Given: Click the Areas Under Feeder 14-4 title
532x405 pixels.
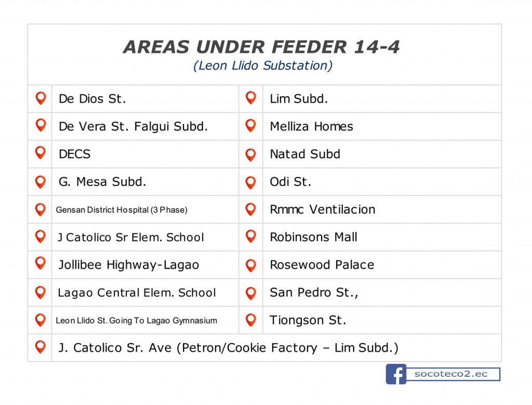Looking at the screenshot, I should click(x=261, y=46).
